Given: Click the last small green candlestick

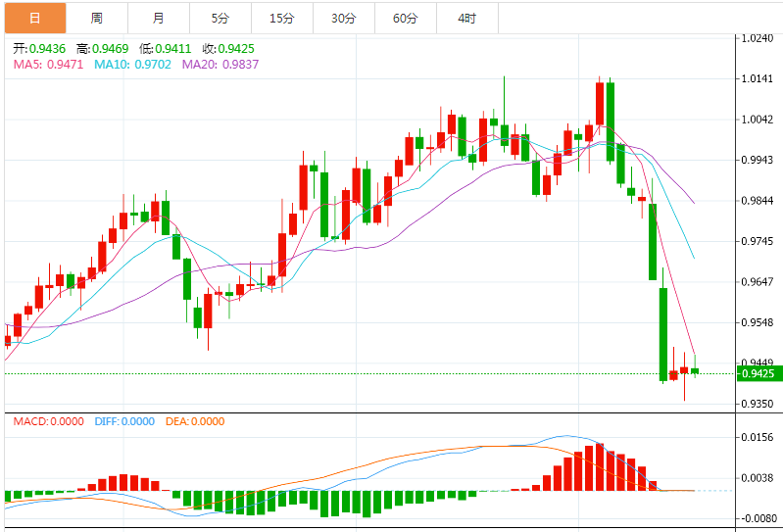Looking at the screenshot, I should [x=695, y=370].
